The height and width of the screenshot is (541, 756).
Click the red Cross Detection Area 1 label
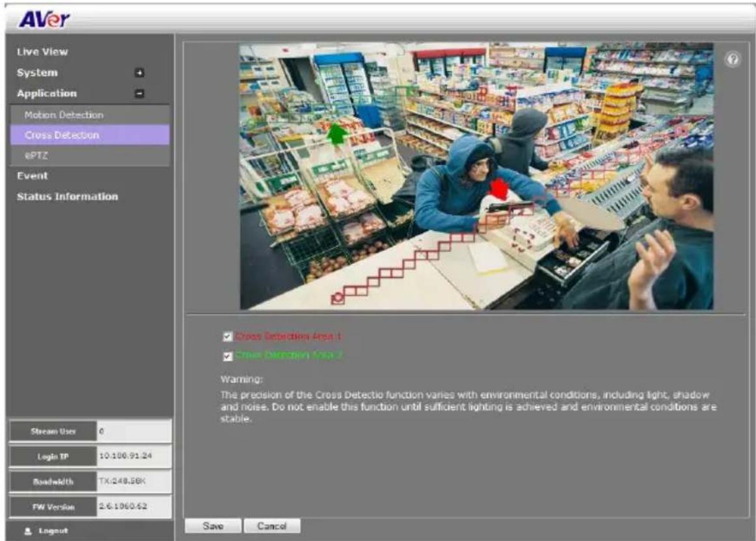[x=288, y=336]
